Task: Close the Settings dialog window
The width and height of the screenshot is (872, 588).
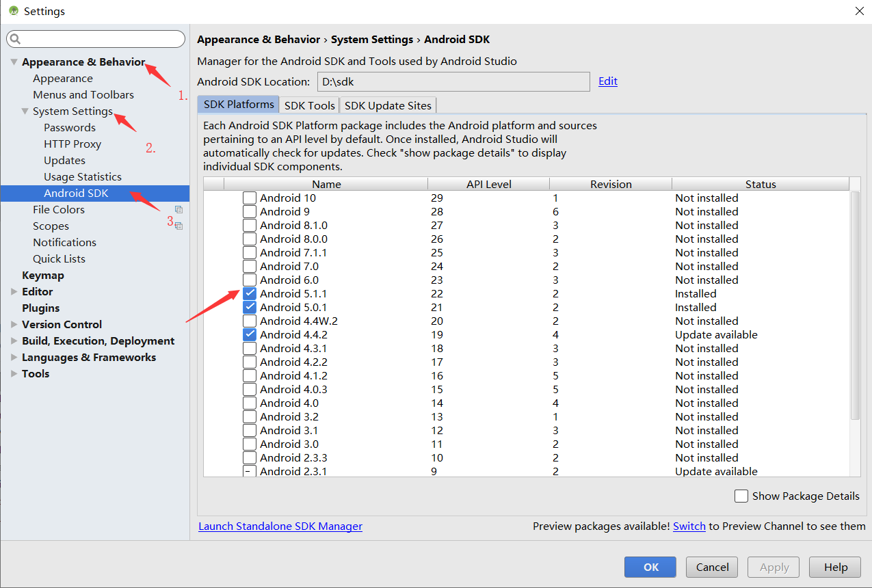Action: [x=859, y=11]
